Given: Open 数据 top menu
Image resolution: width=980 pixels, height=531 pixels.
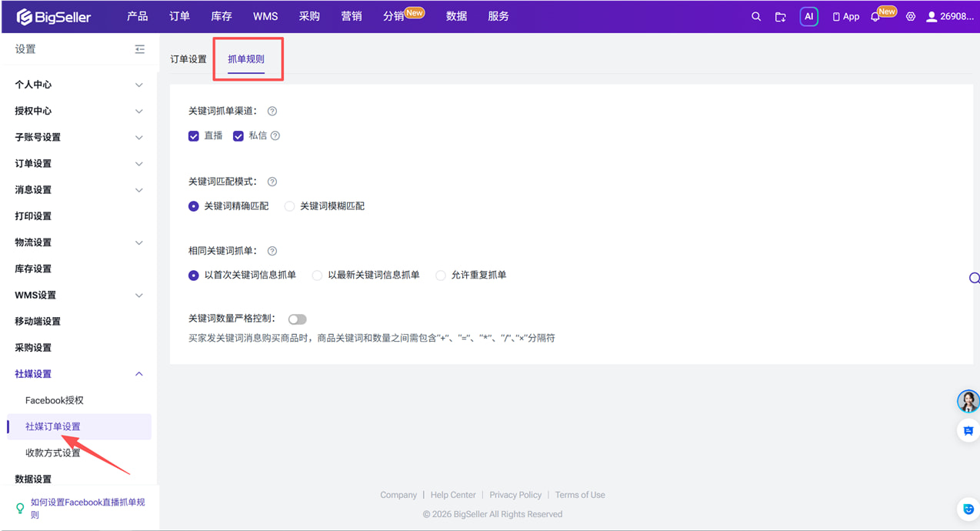Looking at the screenshot, I should click(456, 16).
